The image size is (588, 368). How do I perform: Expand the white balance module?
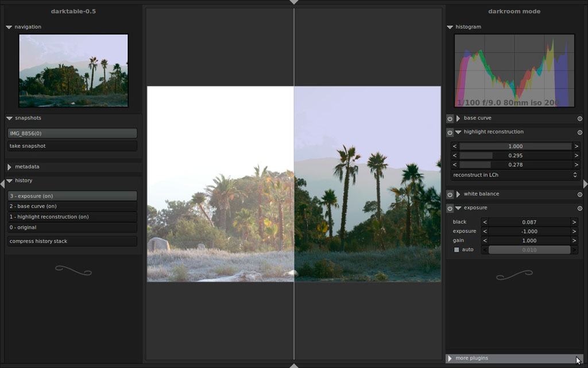(458, 194)
